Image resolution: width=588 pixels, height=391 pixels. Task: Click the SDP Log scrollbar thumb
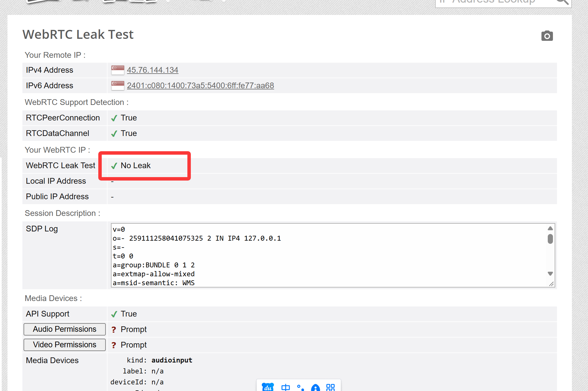pos(550,239)
